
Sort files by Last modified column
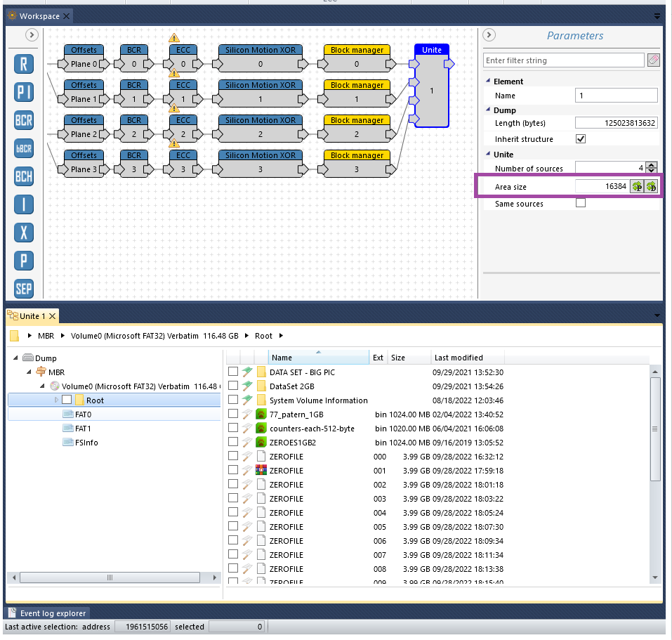(459, 358)
